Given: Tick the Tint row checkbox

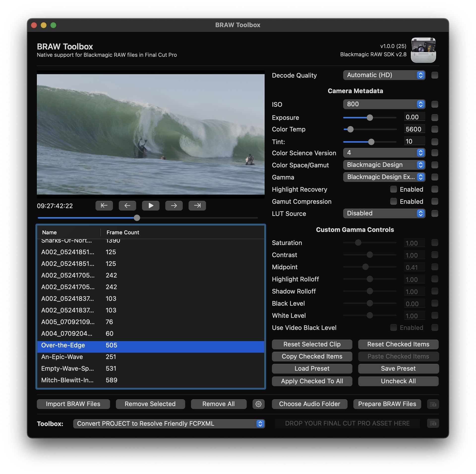Looking at the screenshot, I should [x=434, y=142].
